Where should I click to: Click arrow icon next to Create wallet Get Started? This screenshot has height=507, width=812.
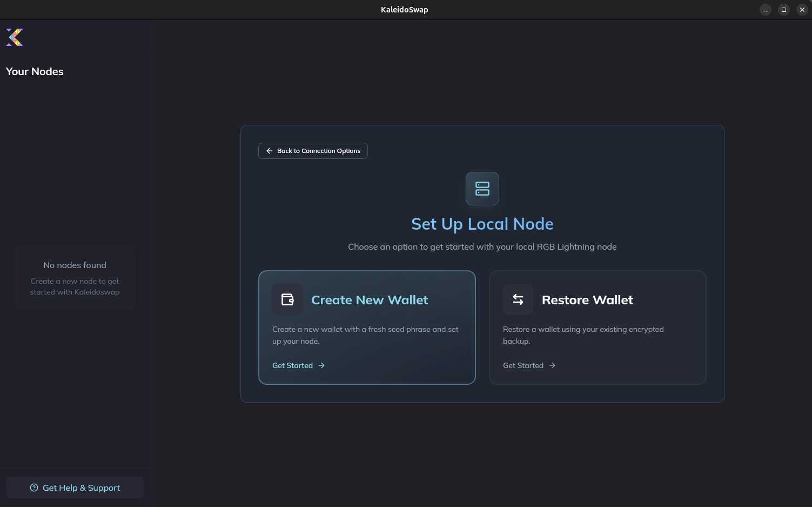tap(321, 365)
